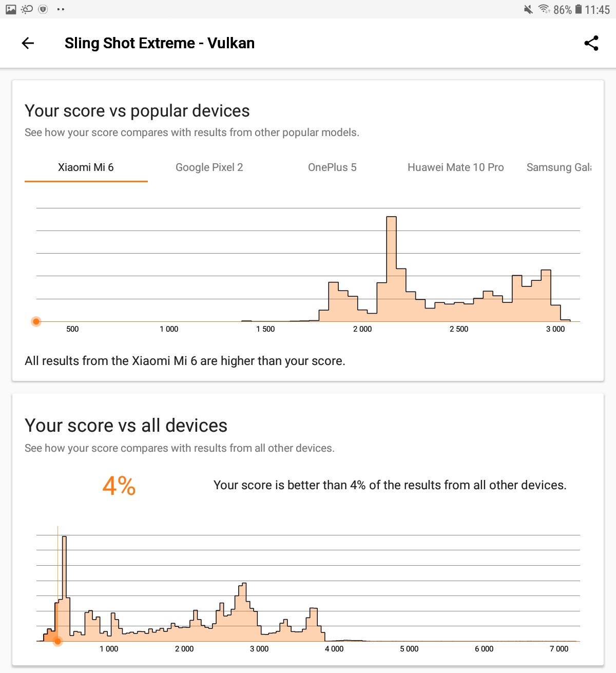This screenshot has height=673, width=616.
Task: Tap the shield notification icon in status bar
Action: click(x=43, y=9)
